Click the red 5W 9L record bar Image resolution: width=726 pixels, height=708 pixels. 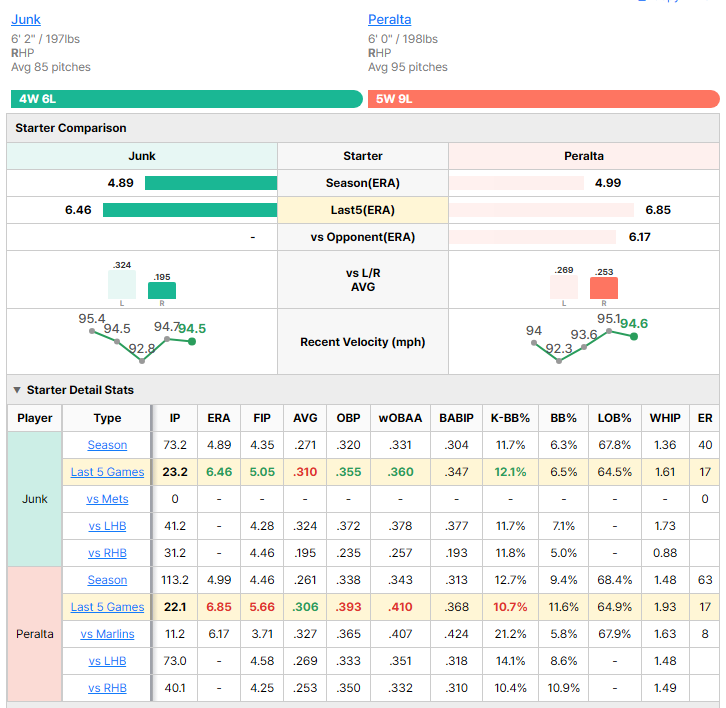(x=544, y=99)
